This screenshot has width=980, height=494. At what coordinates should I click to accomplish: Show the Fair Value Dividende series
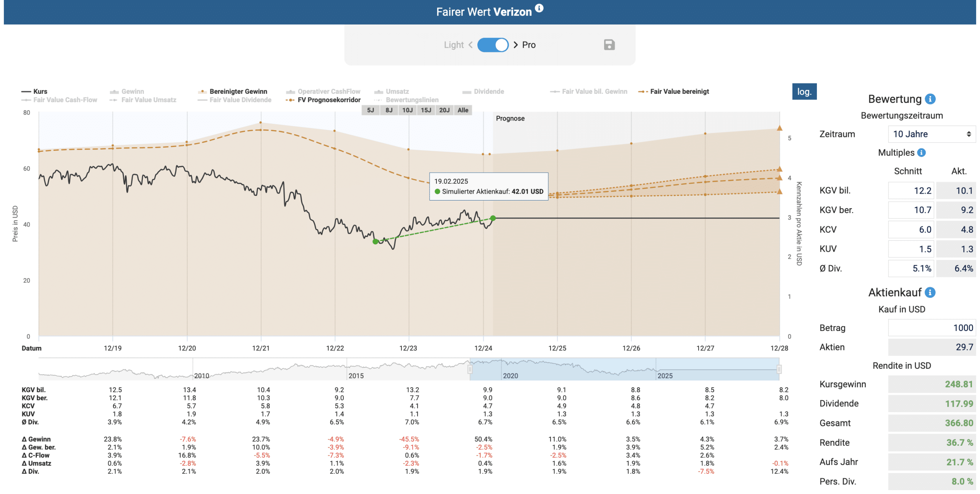pos(235,100)
